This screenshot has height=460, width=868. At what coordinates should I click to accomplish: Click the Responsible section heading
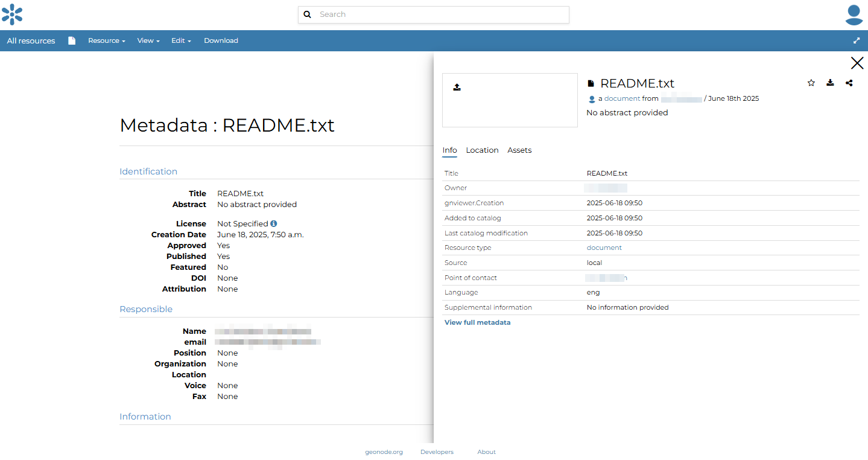[146, 310]
